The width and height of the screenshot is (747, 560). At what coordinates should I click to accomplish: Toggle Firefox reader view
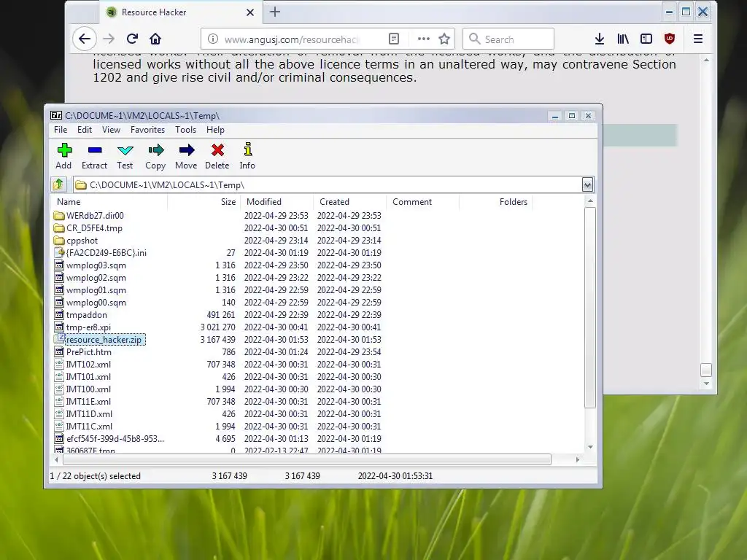coord(394,39)
